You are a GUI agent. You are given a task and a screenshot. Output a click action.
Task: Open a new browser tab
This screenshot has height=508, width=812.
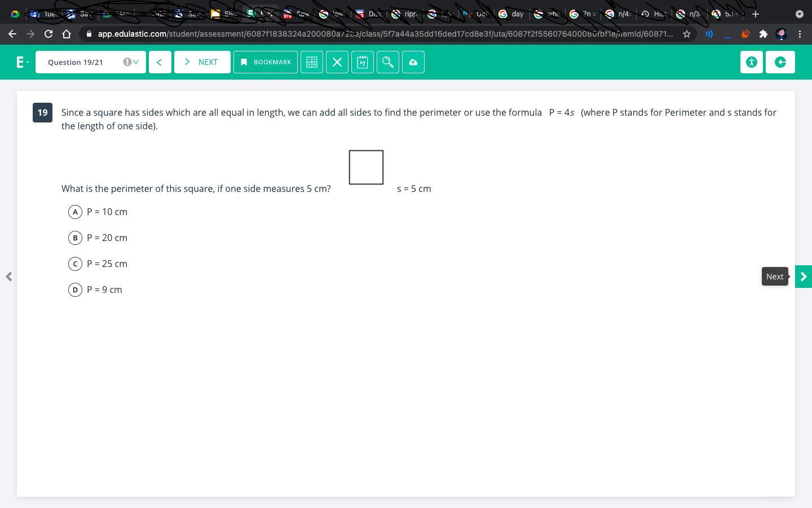click(x=756, y=14)
